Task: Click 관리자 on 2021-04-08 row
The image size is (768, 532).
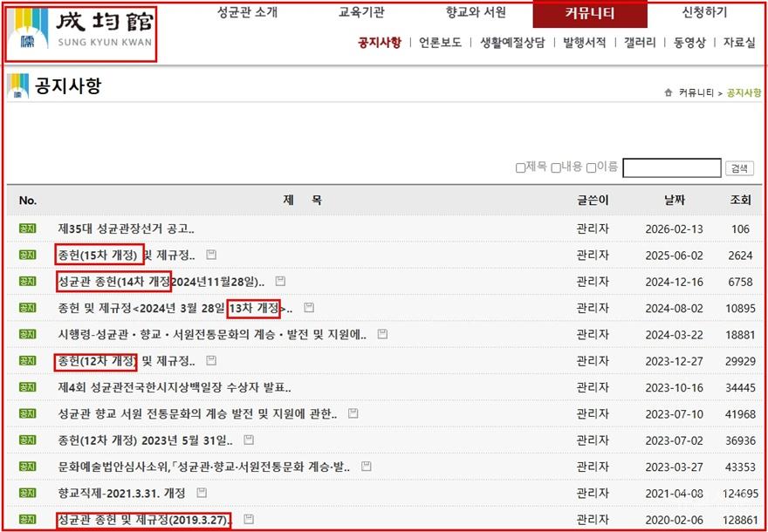Action: pos(593,493)
